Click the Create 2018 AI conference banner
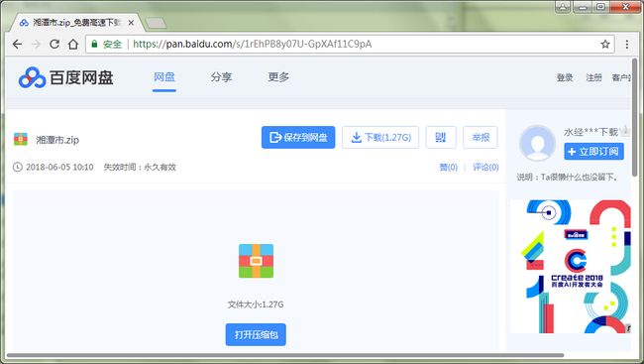 tap(571, 267)
